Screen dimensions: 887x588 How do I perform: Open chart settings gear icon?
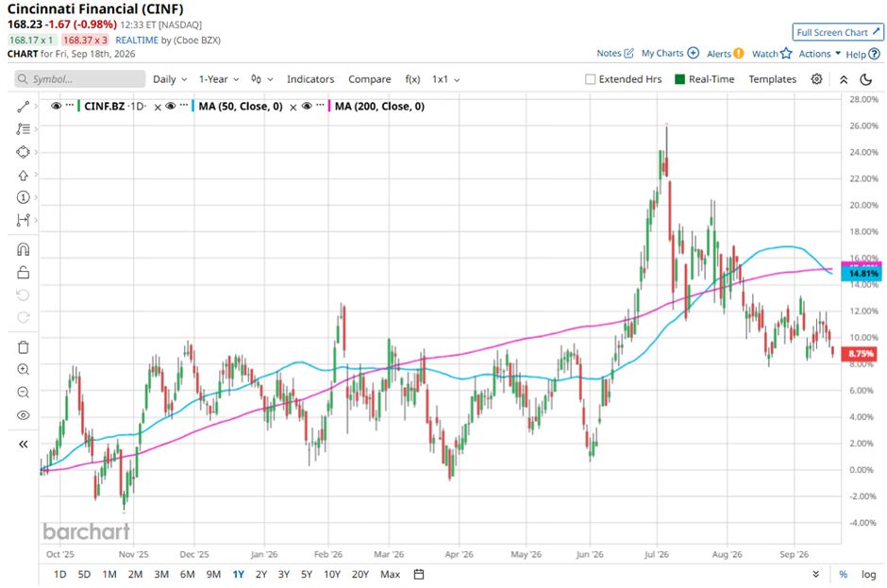tap(816, 79)
